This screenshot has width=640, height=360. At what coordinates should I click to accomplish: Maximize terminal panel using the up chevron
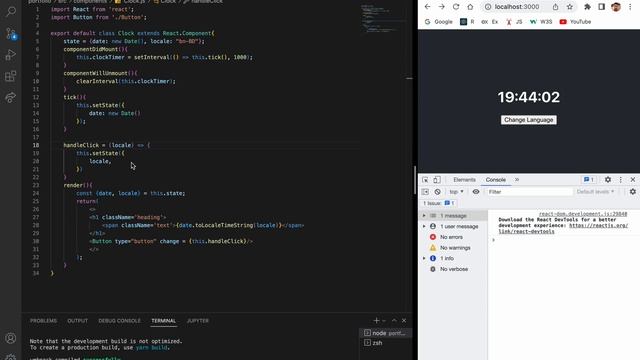pyautogui.click(x=394, y=320)
